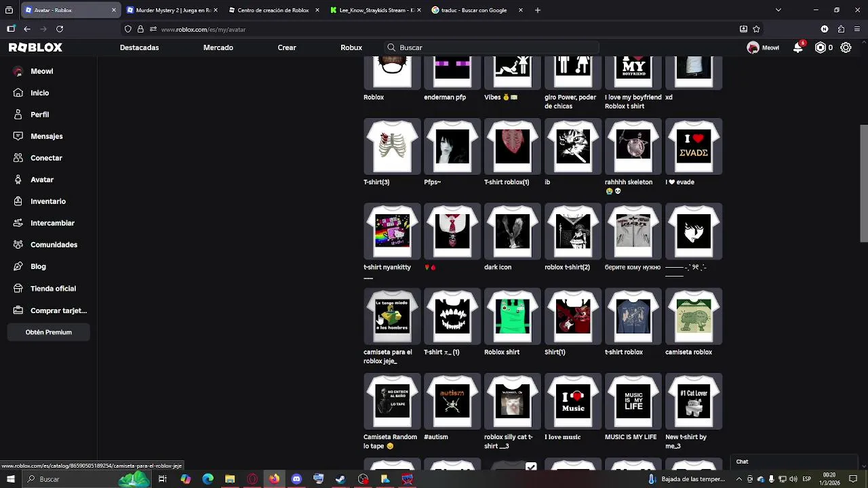Click the Comunidades sidebar icon

pos(18,245)
